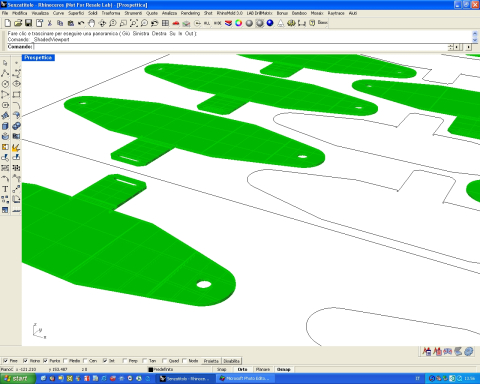Select the Polyline tool in sidebar
Screen dimensions: 480x384
coord(5,73)
